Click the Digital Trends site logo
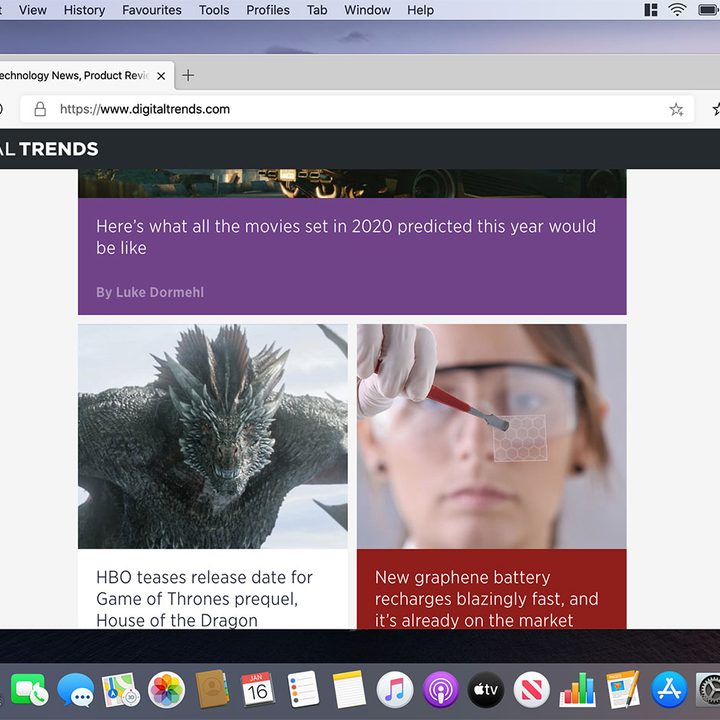This screenshot has width=720, height=720. point(49,149)
